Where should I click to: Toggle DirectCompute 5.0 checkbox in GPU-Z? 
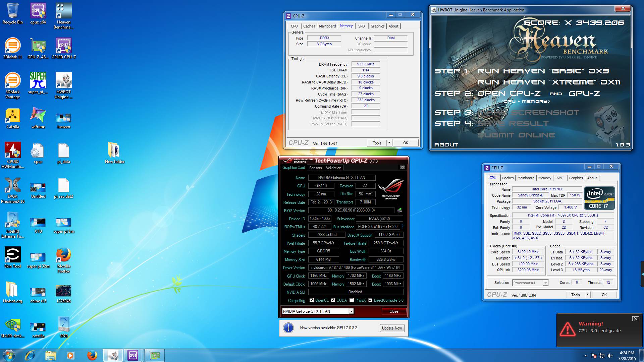coord(370,300)
